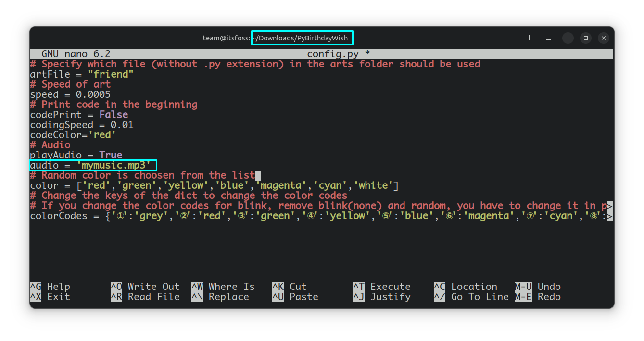Minimize the terminal window
The width and height of the screenshot is (644, 341).
click(568, 38)
